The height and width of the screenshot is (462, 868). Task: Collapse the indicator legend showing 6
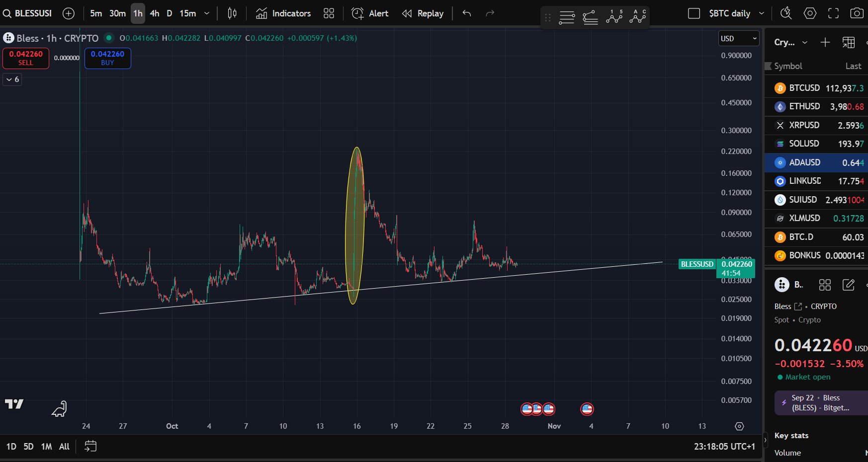point(13,79)
